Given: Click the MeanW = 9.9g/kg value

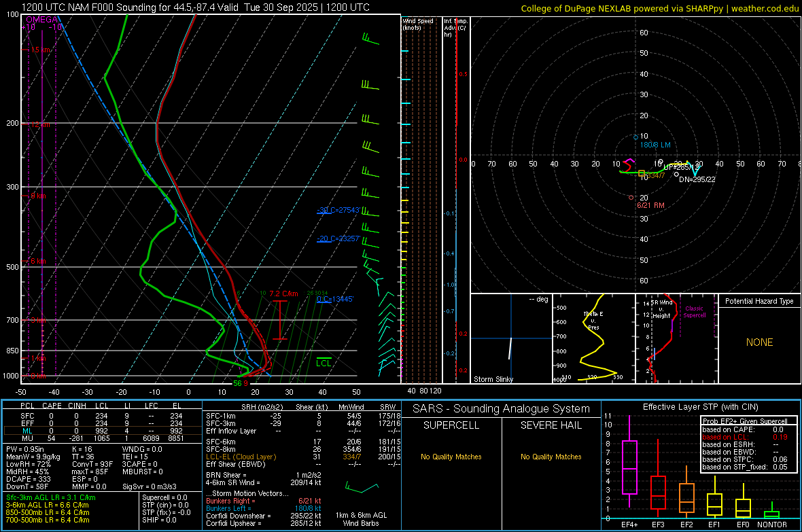Looking at the screenshot, I should pyautogui.click(x=33, y=457).
